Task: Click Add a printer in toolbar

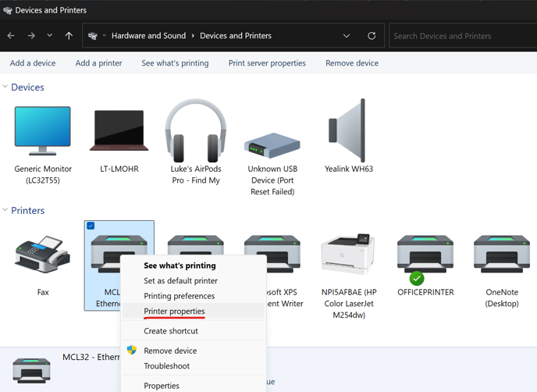Action: click(98, 63)
